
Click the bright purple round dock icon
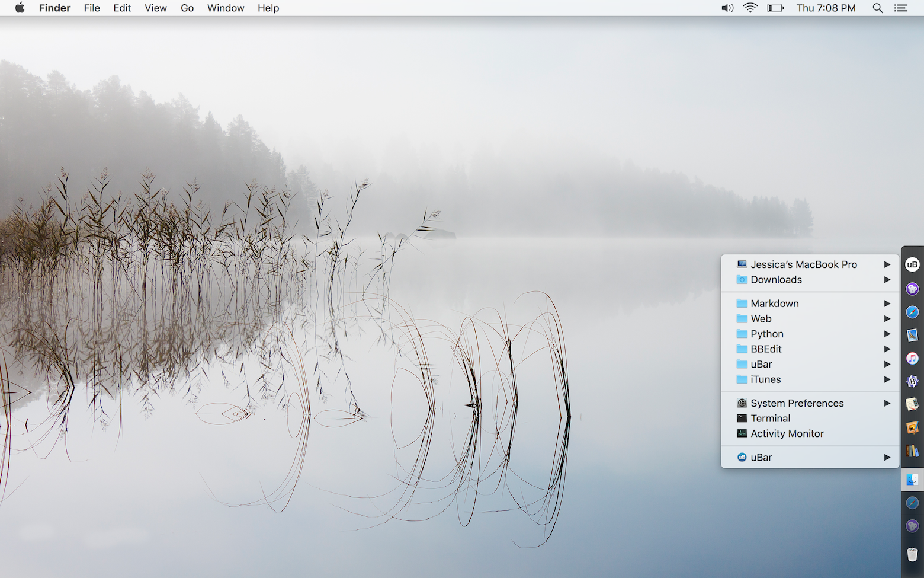click(912, 289)
